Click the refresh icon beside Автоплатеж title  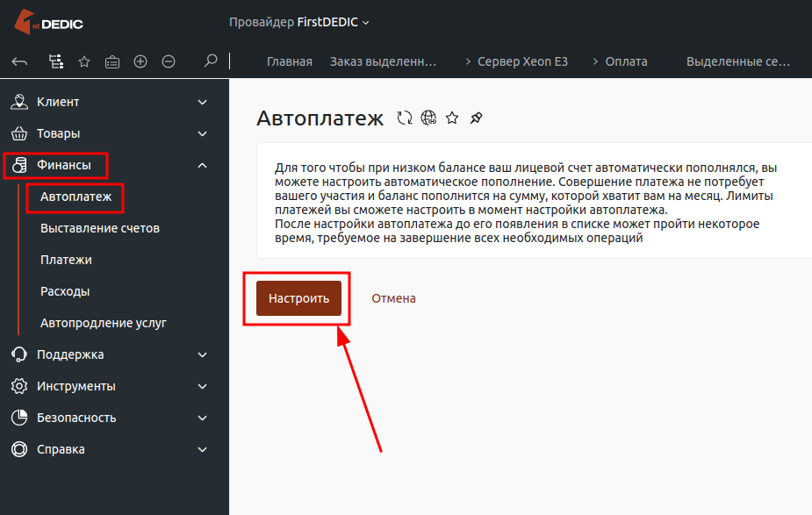coord(405,118)
